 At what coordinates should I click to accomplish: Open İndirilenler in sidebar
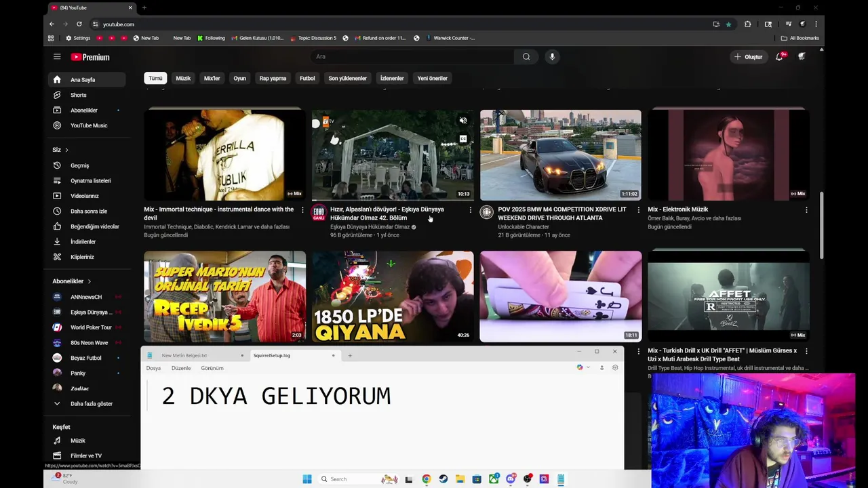[87, 241]
